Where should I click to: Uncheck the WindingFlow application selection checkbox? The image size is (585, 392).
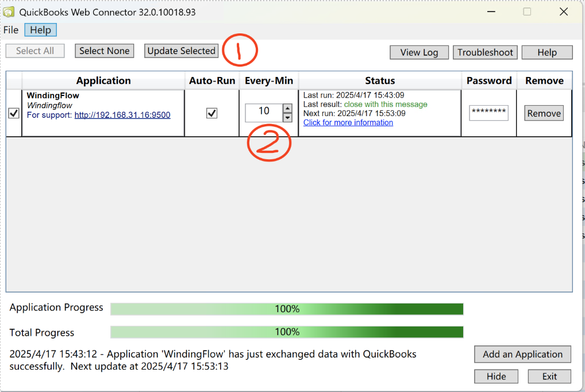tap(14, 113)
